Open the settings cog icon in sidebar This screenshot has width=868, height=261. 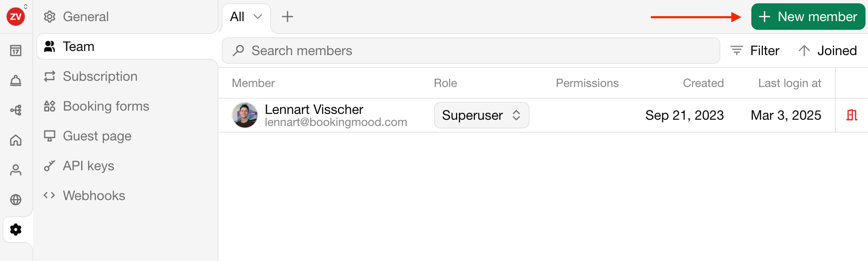(16, 230)
